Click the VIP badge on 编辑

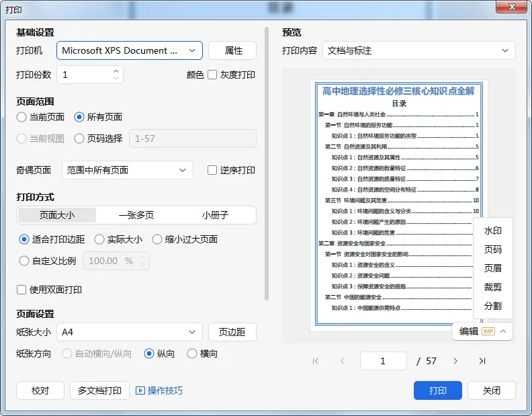tap(488, 331)
